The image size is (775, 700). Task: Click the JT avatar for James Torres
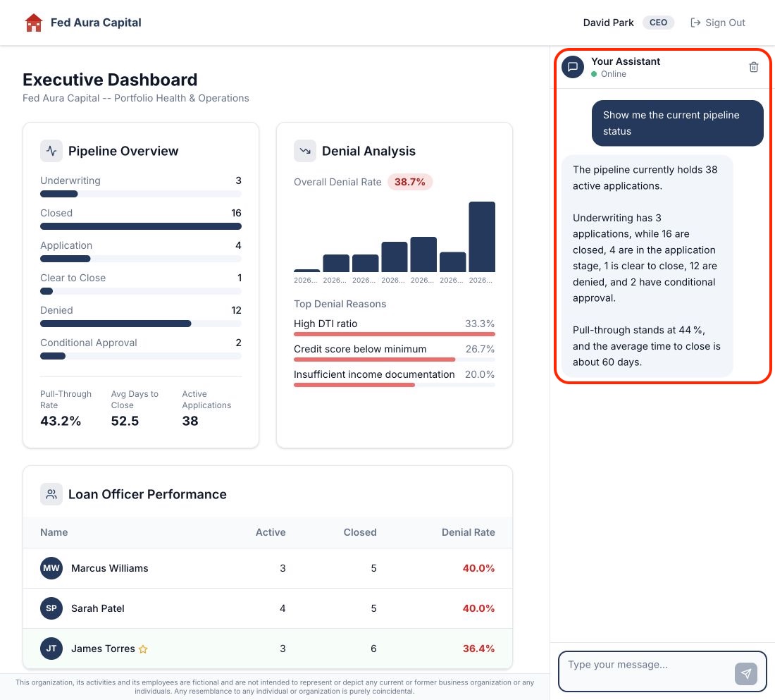(x=51, y=648)
